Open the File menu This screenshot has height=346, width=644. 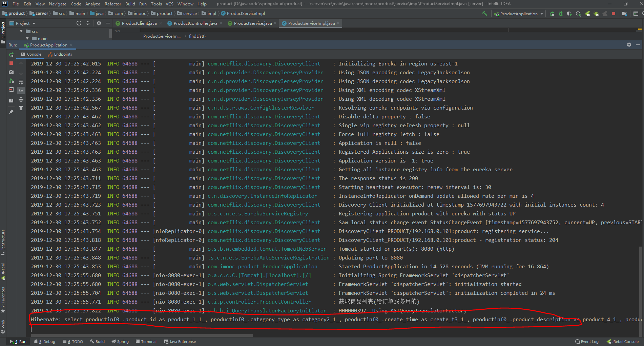(16, 4)
